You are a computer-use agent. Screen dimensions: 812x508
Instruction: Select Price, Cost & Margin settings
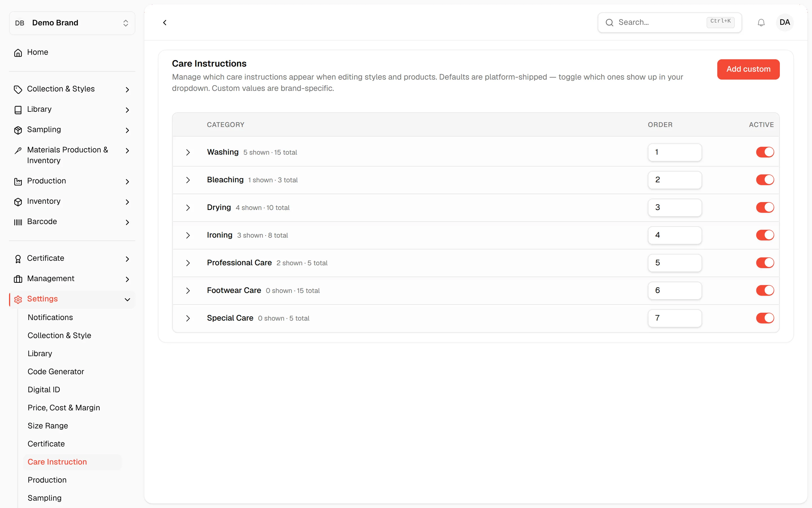(x=64, y=408)
